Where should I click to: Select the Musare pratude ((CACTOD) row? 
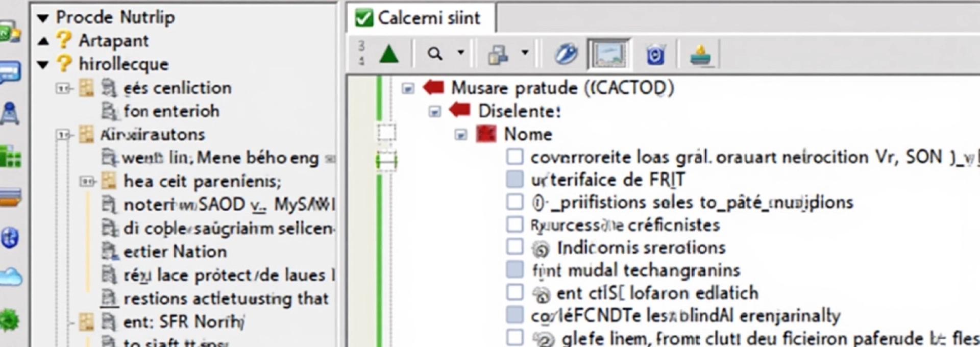coord(562,88)
